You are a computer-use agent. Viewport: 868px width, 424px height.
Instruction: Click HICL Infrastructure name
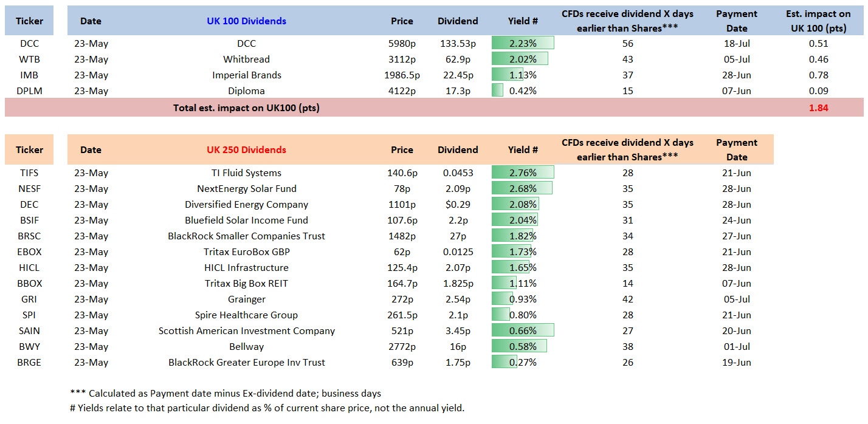coord(246,267)
